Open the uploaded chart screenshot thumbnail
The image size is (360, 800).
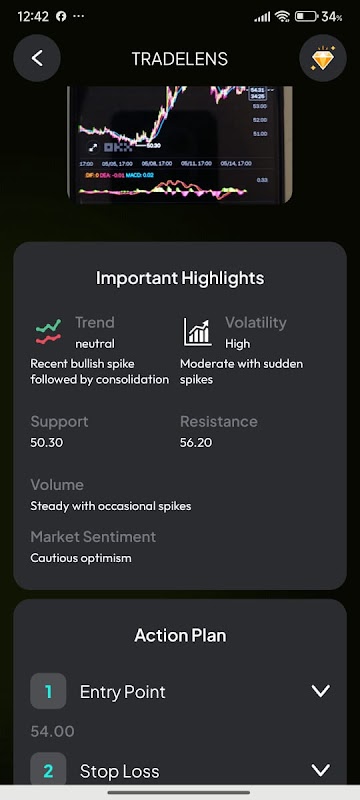180,144
